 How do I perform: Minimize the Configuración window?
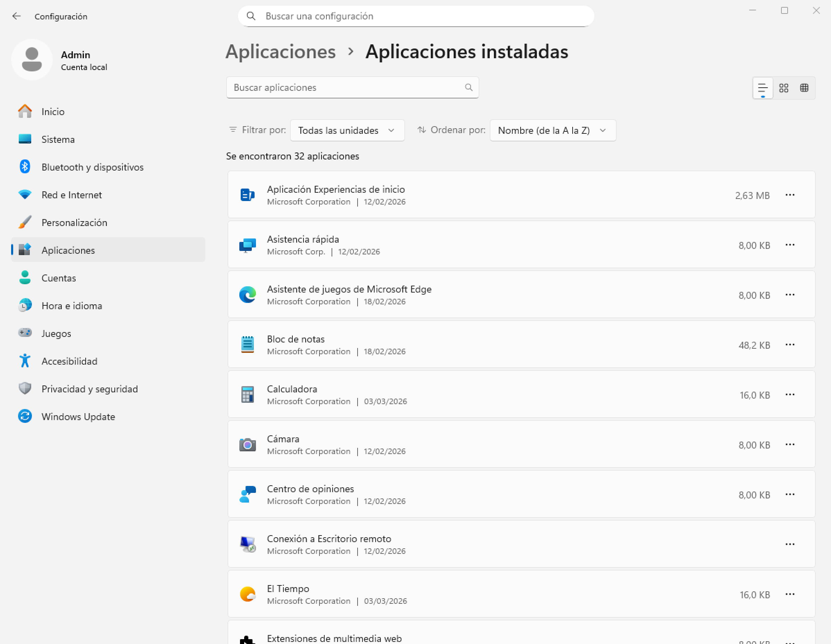pyautogui.click(x=752, y=10)
